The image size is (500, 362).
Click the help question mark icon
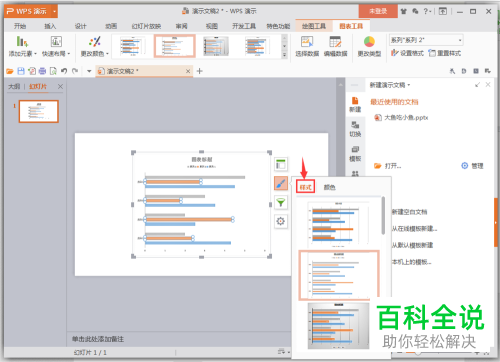click(427, 11)
